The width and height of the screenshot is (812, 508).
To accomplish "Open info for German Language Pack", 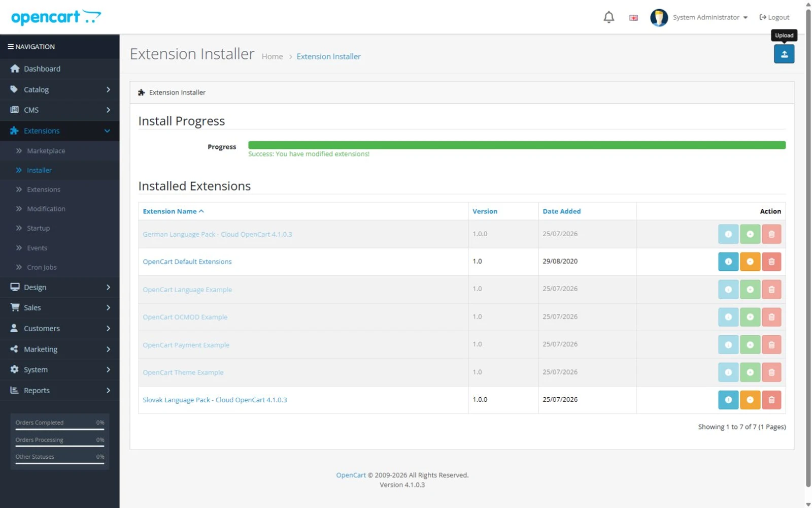I will coord(728,234).
